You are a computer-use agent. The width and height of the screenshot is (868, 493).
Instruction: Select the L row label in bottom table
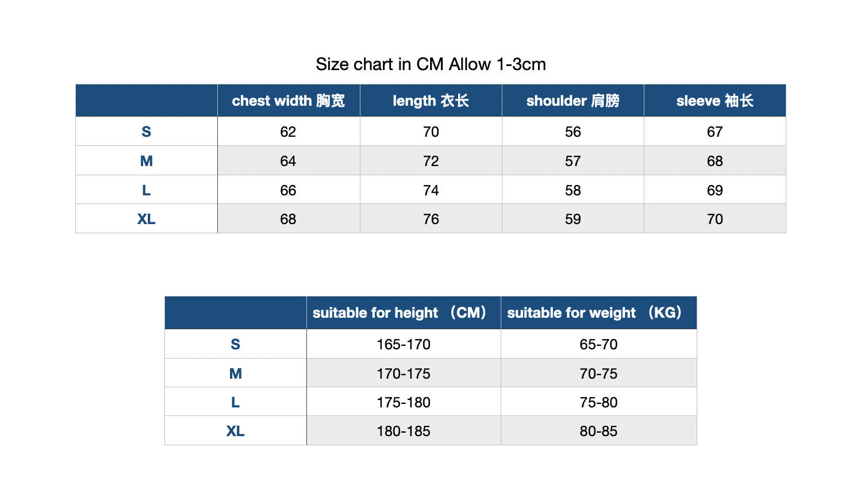pyautogui.click(x=236, y=402)
